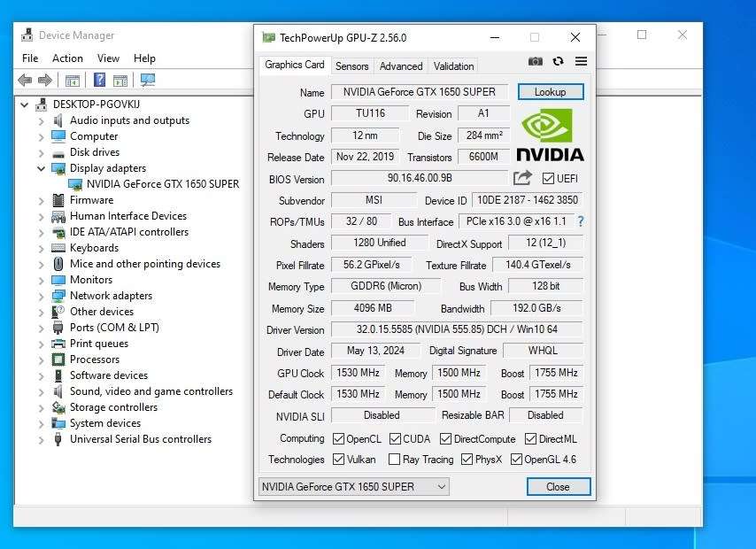Click the NVIDIA logo in GPU-Z
This screenshot has width=756, height=549.
click(x=550, y=135)
